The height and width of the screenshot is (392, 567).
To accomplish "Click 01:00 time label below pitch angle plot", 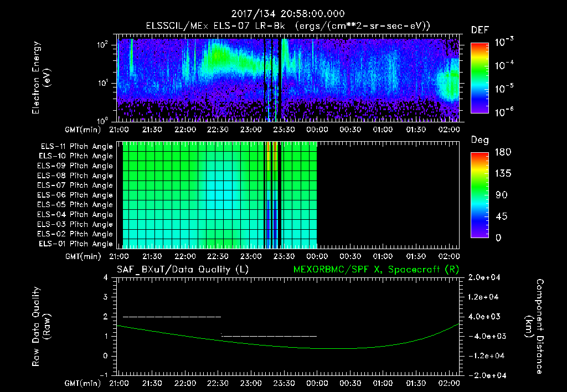I will (383, 256).
